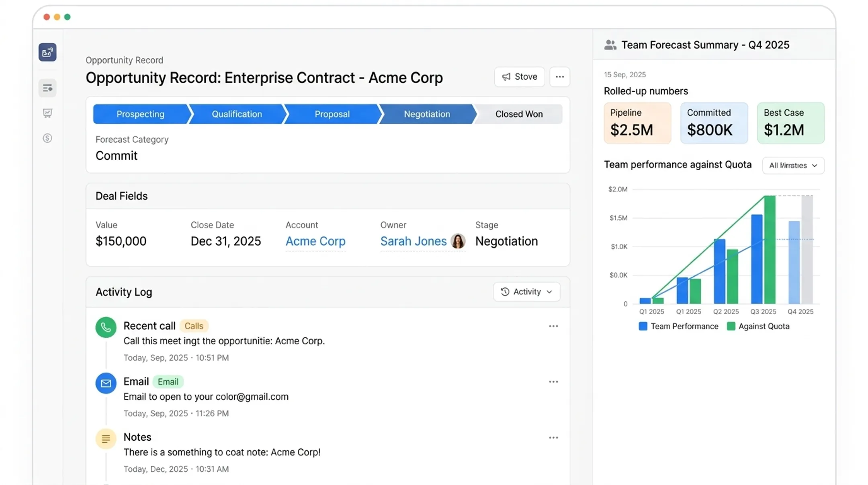Select the Qualification stage

pyautogui.click(x=237, y=114)
